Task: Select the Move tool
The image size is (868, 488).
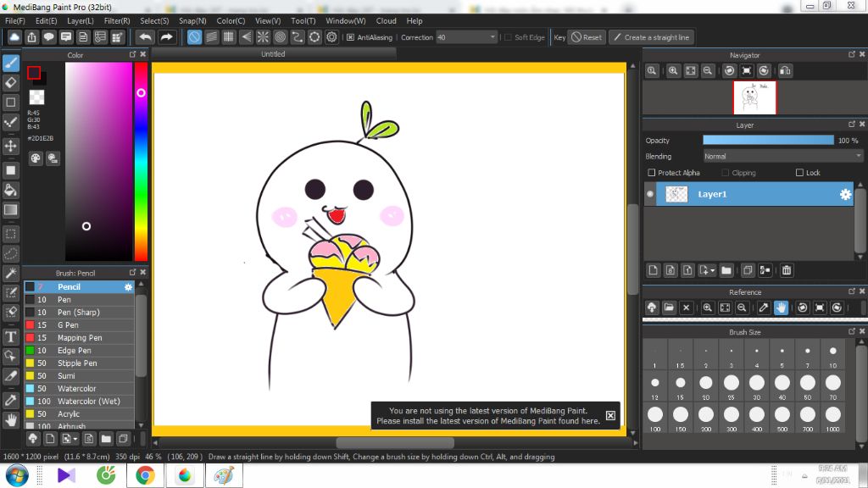Action: [x=11, y=146]
